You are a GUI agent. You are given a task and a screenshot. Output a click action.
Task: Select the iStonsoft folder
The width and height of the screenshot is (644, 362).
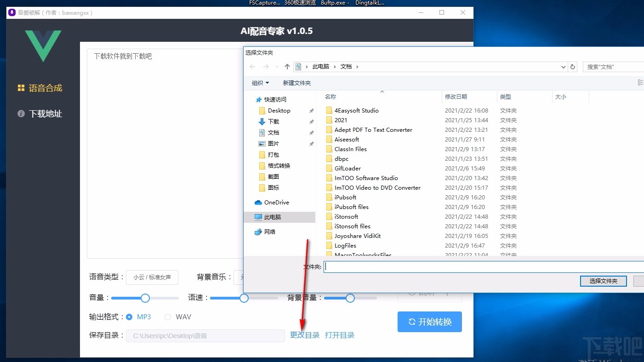coord(346,216)
